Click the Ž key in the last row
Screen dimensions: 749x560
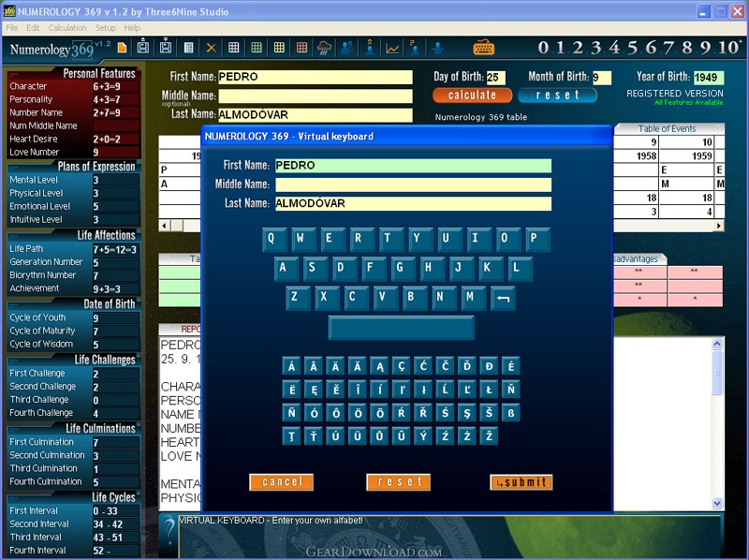489,436
